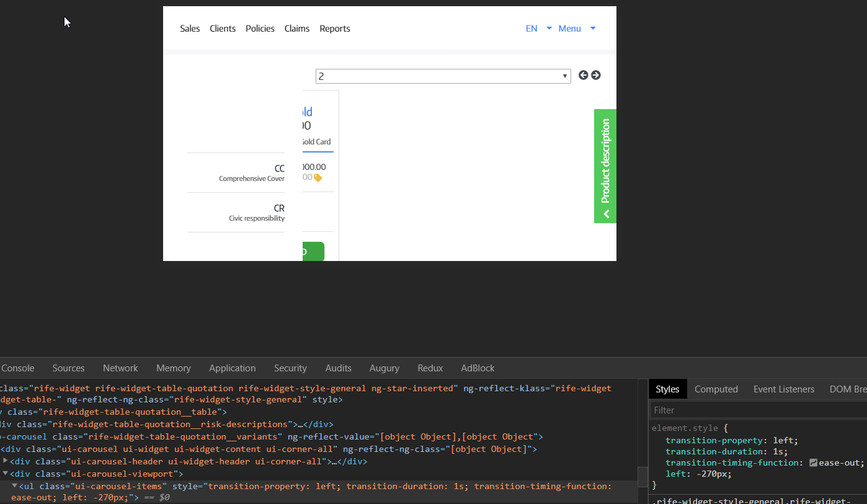
Task: Collapse the Product description side panel chevron
Action: tap(605, 214)
